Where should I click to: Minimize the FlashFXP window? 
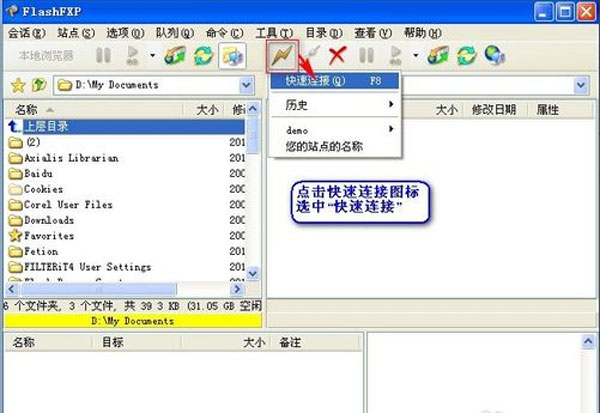click(543, 12)
